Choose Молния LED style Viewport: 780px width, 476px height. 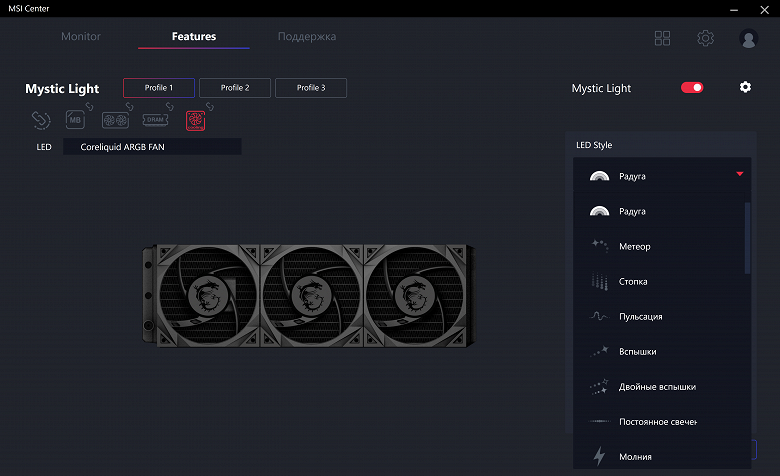659,457
